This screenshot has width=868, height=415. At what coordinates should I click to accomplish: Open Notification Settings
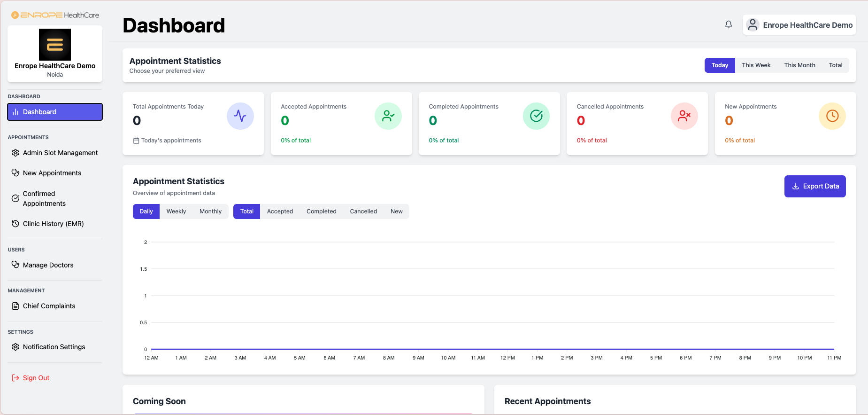click(55, 347)
